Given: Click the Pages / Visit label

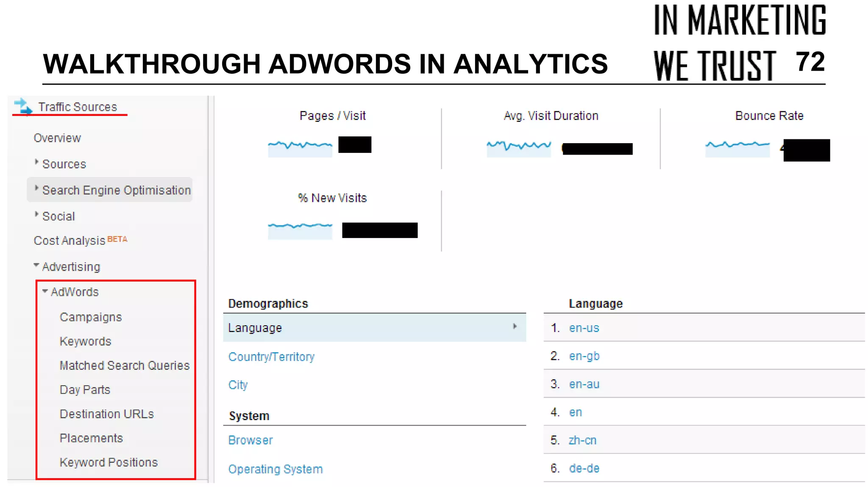Looking at the screenshot, I should [x=333, y=116].
